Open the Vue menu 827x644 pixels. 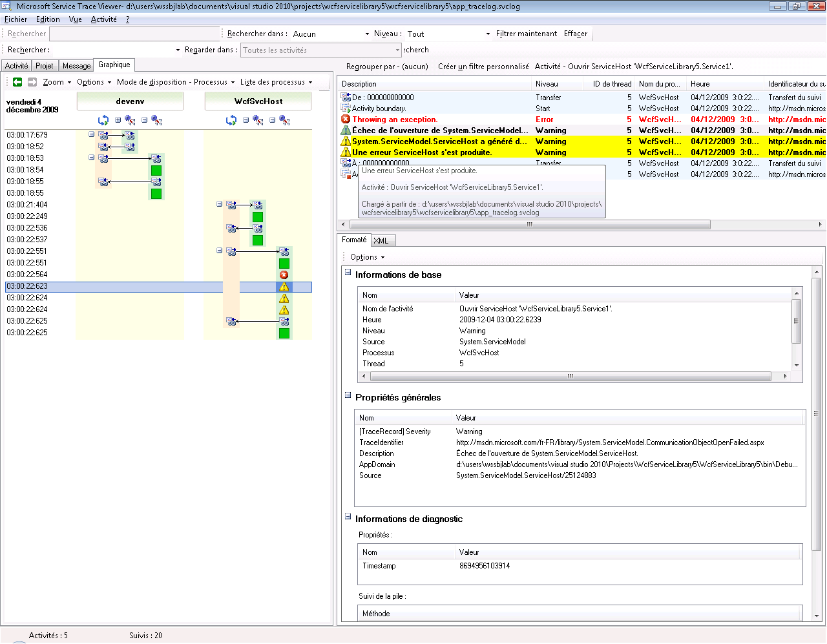pyautogui.click(x=76, y=19)
